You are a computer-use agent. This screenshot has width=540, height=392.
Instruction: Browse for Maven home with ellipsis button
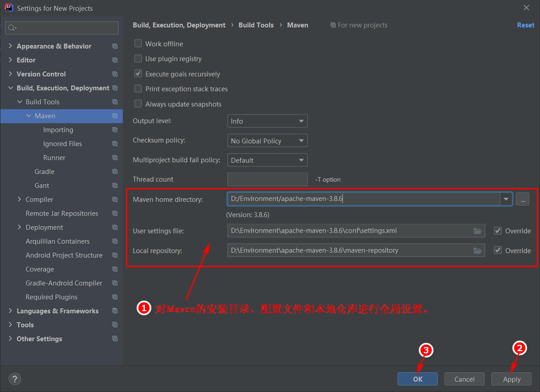tap(522, 199)
